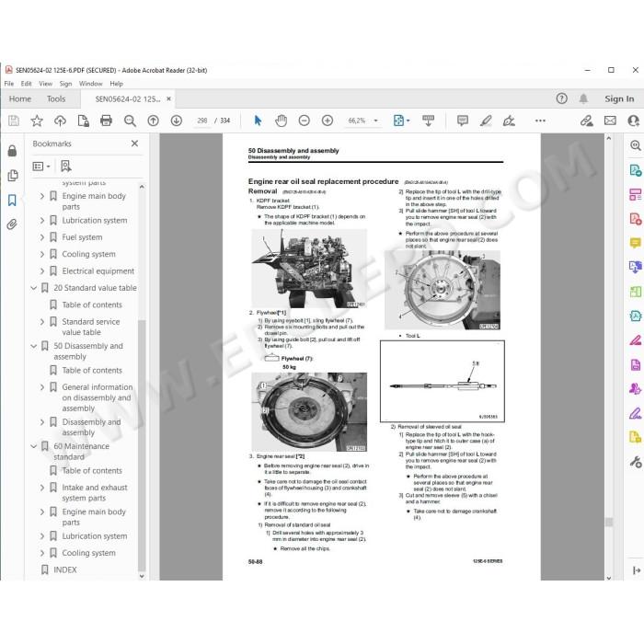
Task: Click the Print file icon
Action: [x=106, y=121]
